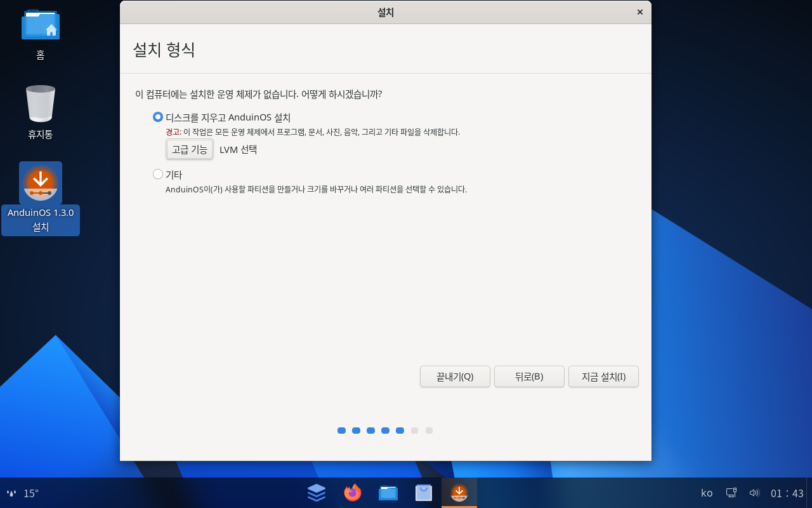
Task: Select the installer icon in the taskbar
Action: pyautogui.click(x=459, y=492)
